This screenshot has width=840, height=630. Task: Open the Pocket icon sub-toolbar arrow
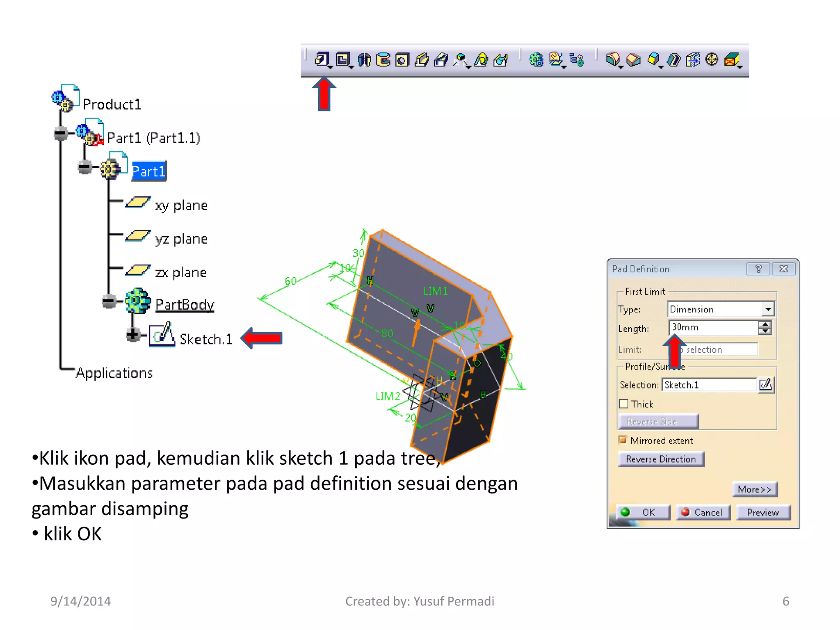point(351,67)
